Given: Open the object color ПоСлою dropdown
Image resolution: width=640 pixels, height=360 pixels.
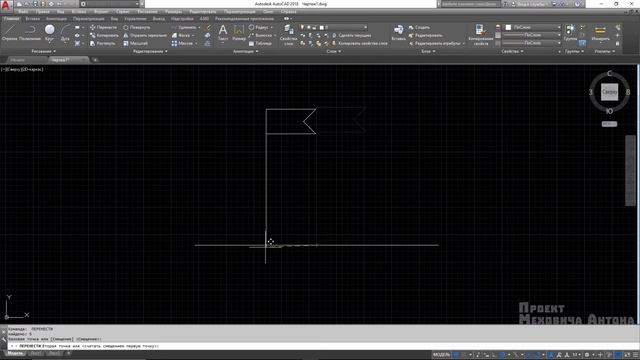Looking at the screenshot, I should pos(533,27).
